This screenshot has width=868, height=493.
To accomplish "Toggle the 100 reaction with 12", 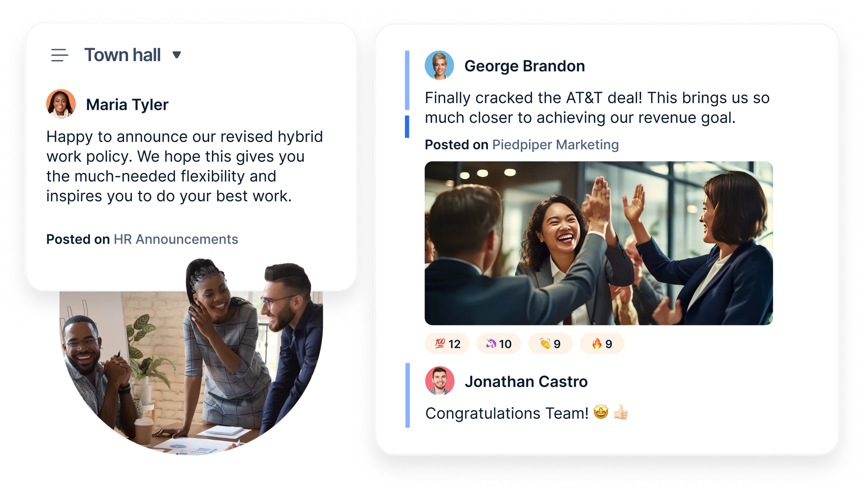I will 447,344.
